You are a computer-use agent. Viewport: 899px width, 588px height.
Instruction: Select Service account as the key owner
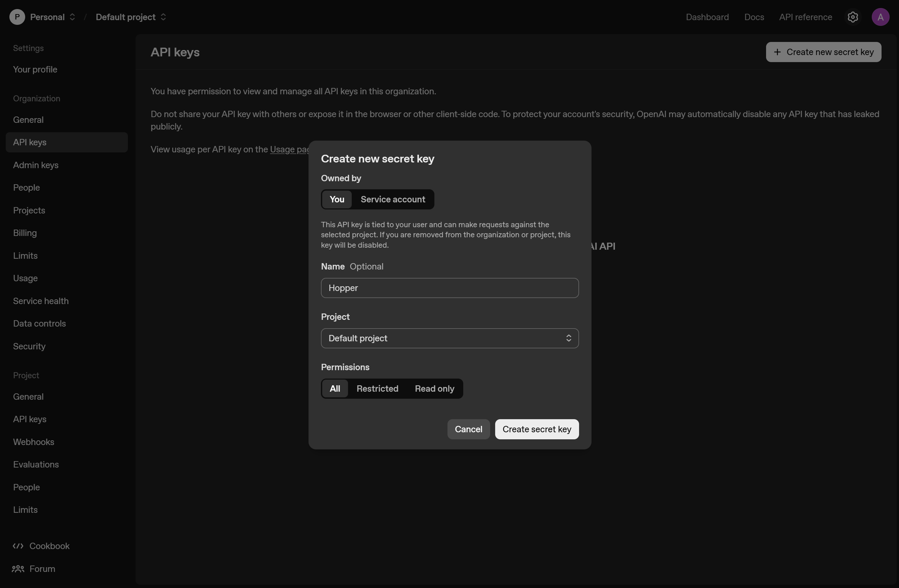393,199
